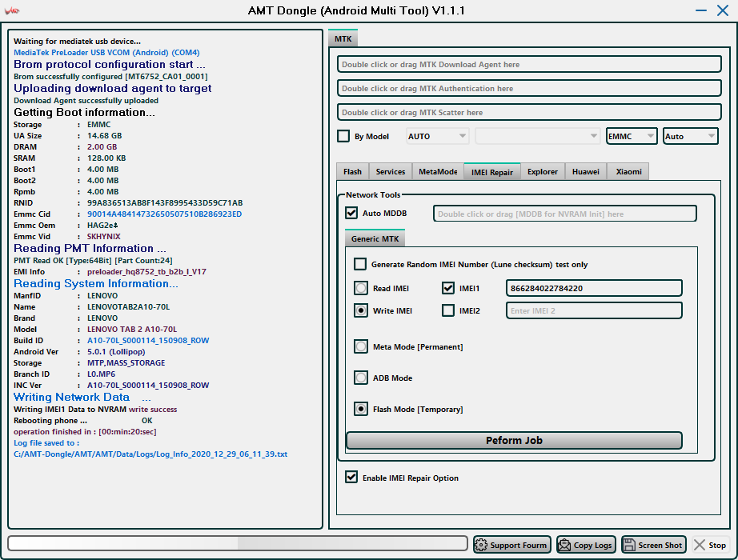Click the gear icon on Support Fourm
This screenshot has height=560, width=738.
point(481,545)
